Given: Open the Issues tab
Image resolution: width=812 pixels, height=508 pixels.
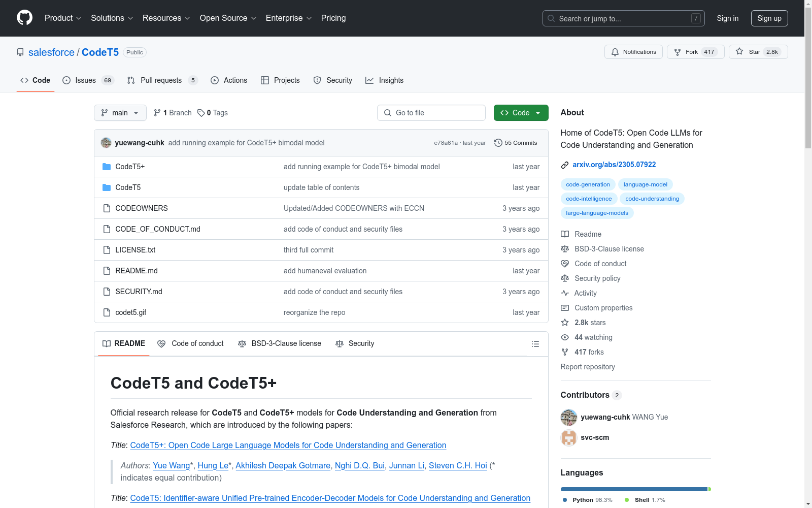Looking at the screenshot, I should point(88,80).
